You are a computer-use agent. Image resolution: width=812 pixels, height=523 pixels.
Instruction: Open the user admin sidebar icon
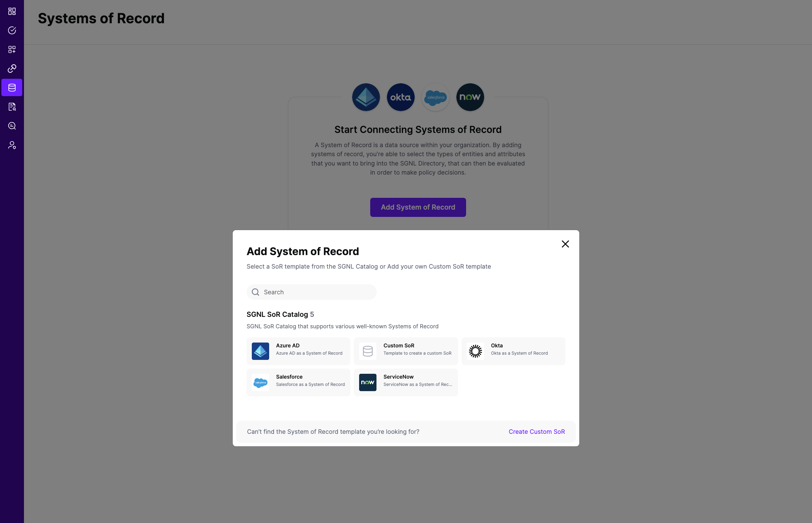[12, 145]
